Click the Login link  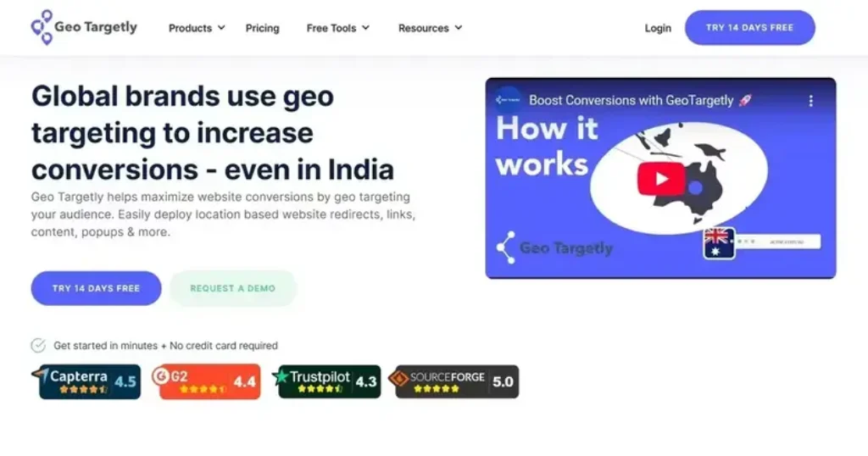(658, 28)
